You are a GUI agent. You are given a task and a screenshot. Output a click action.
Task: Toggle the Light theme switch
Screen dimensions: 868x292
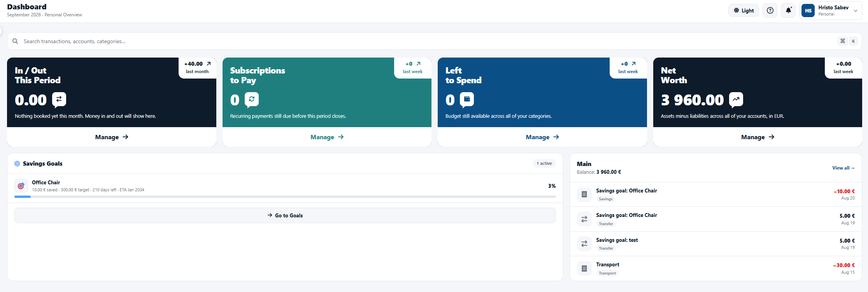[743, 10]
